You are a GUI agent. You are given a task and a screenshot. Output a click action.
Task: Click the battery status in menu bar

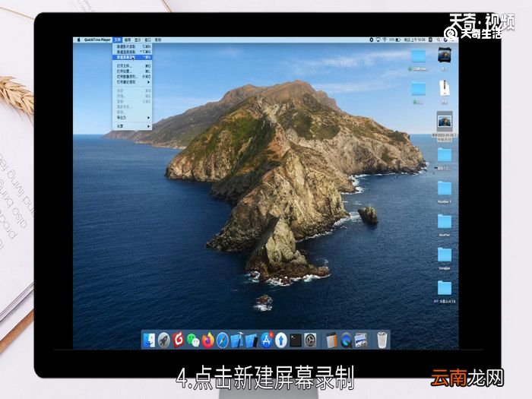395,40
